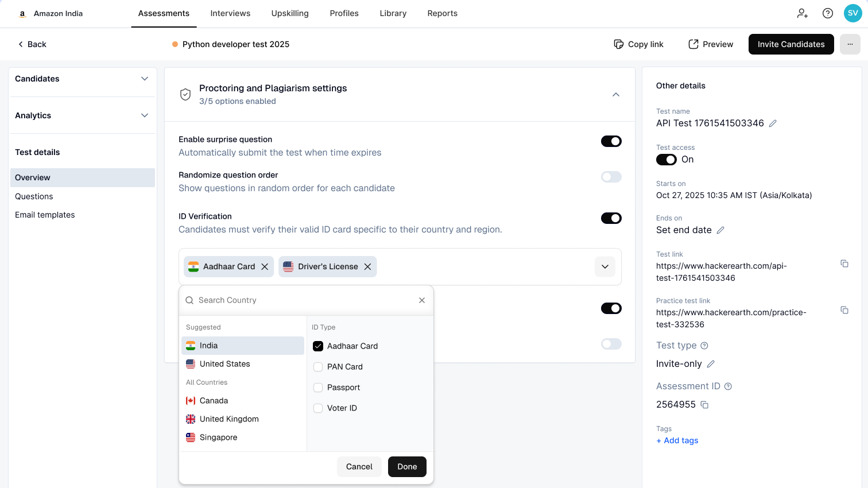Open the help question mark icon

click(827, 13)
